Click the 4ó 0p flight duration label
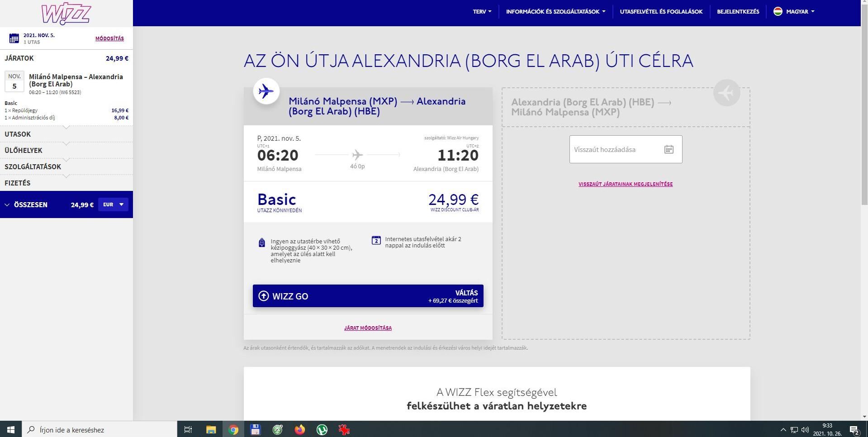This screenshot has width=868, height=437. 357,166
